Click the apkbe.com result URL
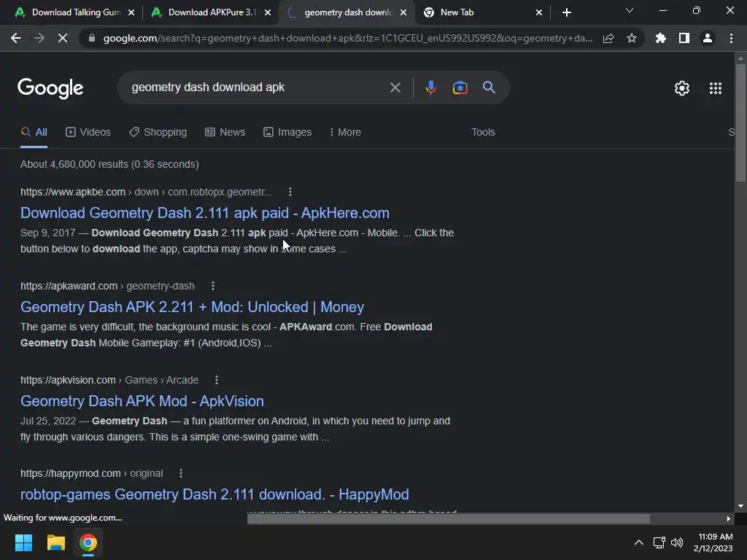 tap(146, 192)
